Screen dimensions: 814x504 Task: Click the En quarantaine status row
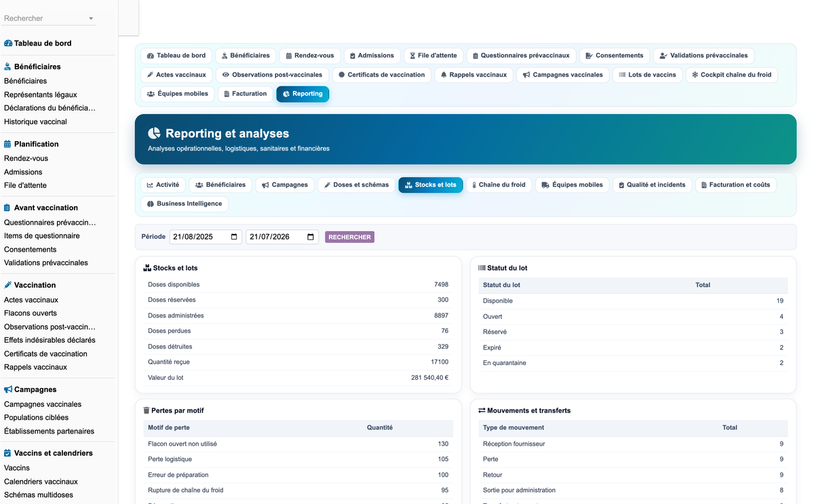click(633, 363)
